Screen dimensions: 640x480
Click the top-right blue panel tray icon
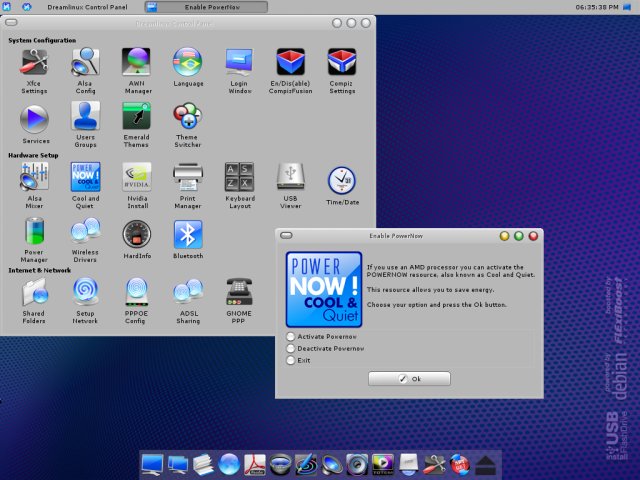pos(627,7)
